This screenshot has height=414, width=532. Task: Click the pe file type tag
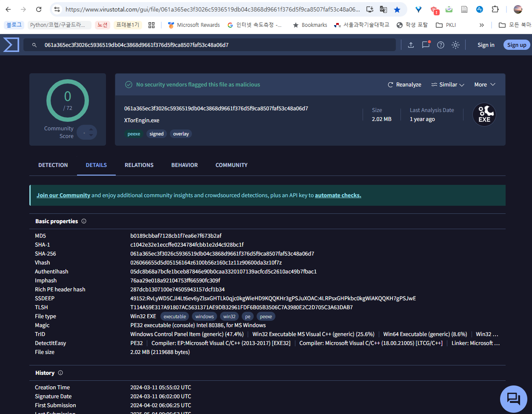[x=248, y=316]
